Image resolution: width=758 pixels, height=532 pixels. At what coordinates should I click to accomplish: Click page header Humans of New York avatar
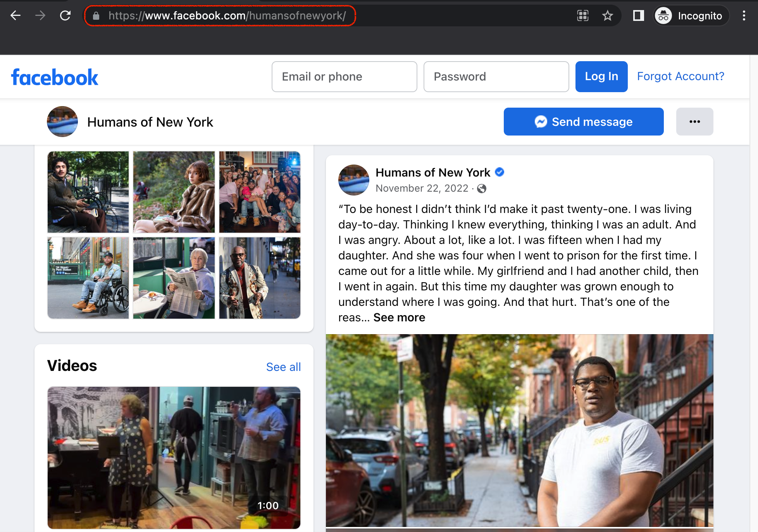pos(62,122)
